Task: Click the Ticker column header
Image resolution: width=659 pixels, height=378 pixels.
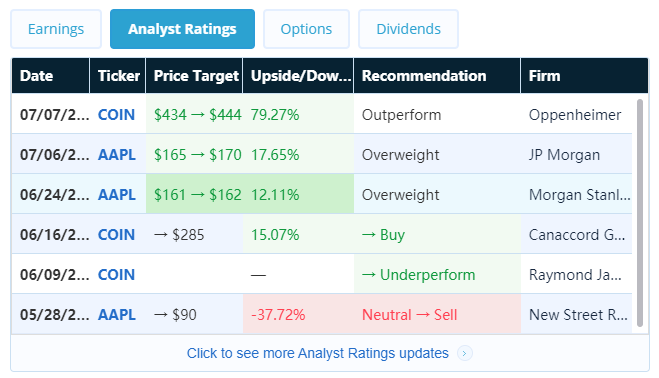Action: pyautogui.click(x=118, y=76)
